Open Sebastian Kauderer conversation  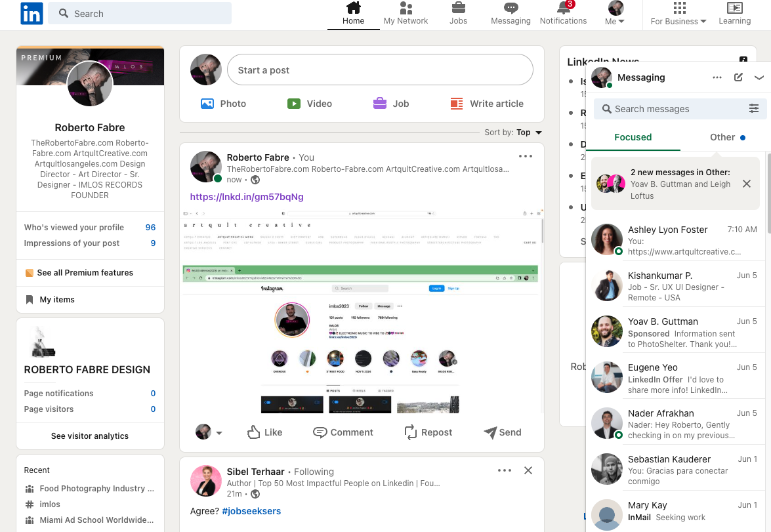coord(676,470)
